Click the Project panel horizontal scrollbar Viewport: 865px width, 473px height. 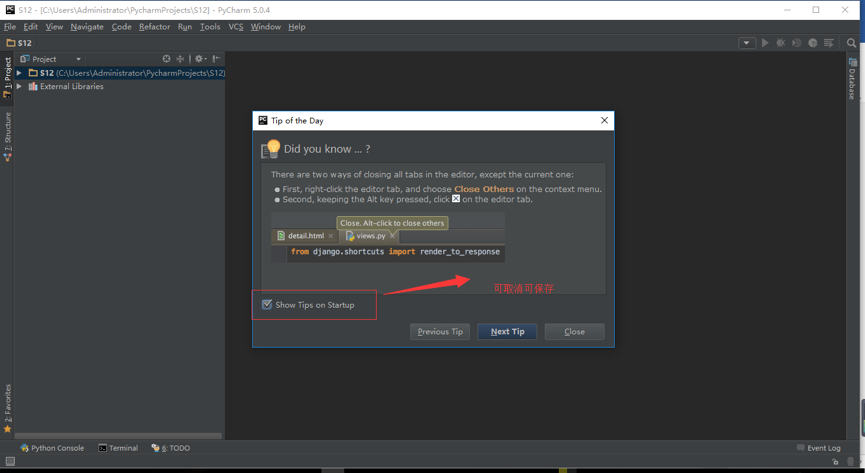click(x=118, y=435)
